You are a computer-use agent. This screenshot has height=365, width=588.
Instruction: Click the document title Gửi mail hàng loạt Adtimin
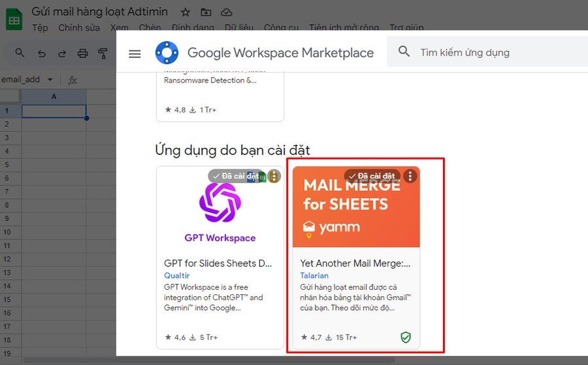click(99, 12)
